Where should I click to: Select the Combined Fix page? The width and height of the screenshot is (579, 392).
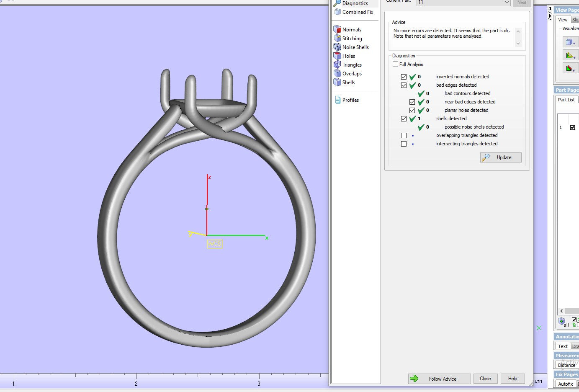click(357, 12)
